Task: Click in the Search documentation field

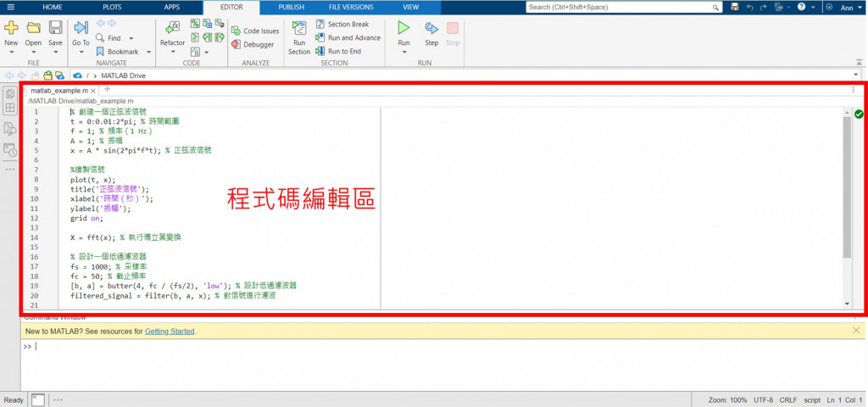Action: [623, 7]
